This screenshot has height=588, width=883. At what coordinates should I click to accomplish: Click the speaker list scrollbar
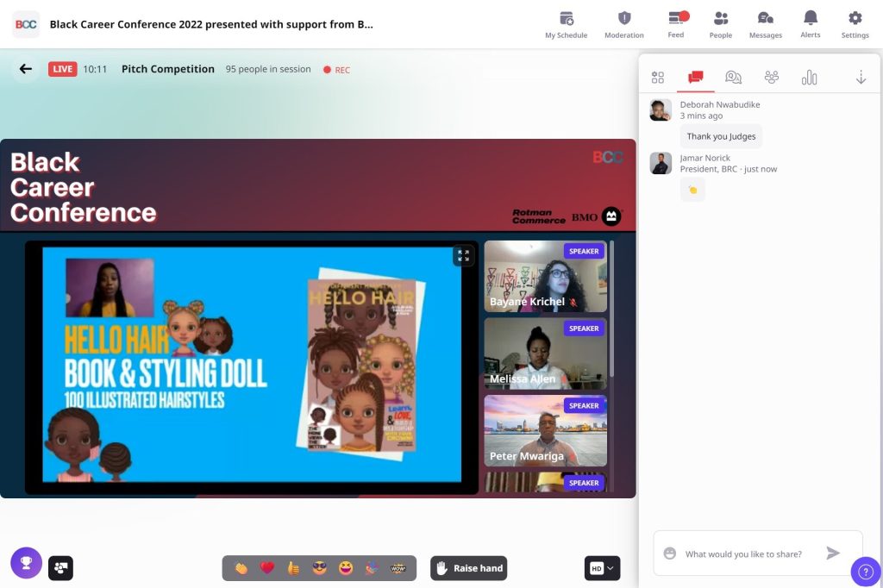(611, 309)
